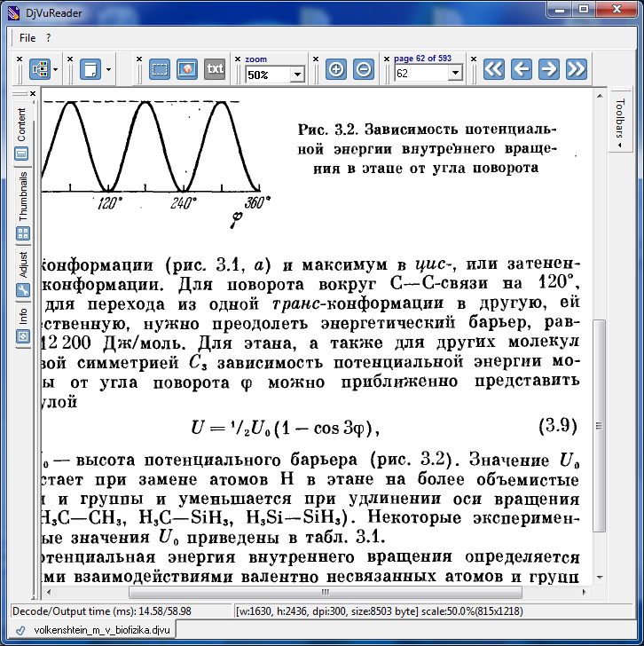
Task: Click the document size info in status bar
Action: tap(380, 611)
